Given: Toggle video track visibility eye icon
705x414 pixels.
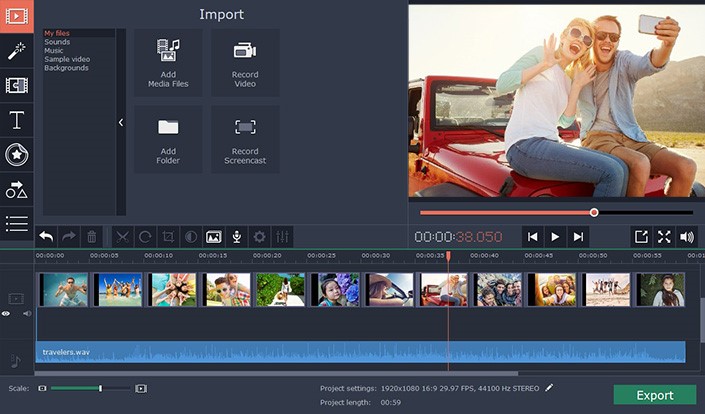Looking at the screenshot, I should [x=6, y=313].
